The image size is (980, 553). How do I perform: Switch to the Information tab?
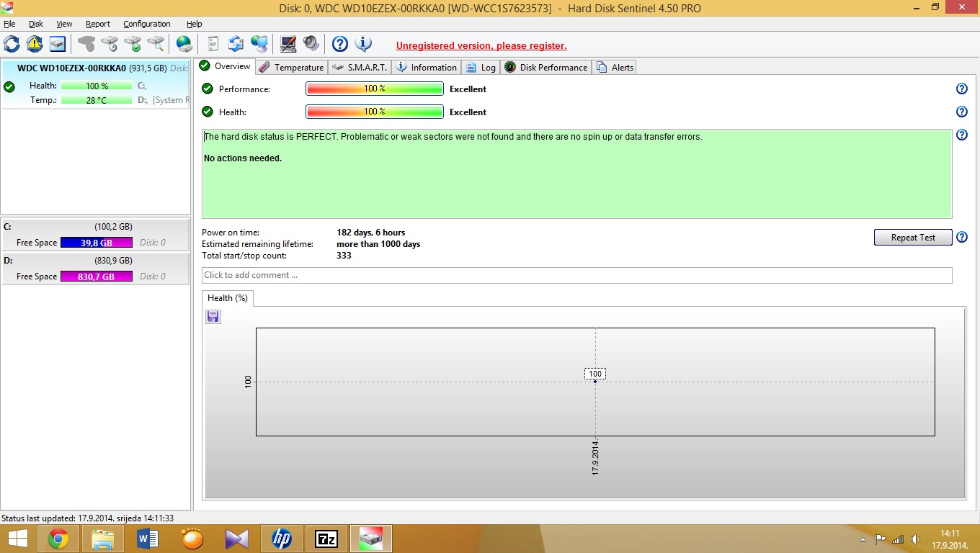pos(426,67)
